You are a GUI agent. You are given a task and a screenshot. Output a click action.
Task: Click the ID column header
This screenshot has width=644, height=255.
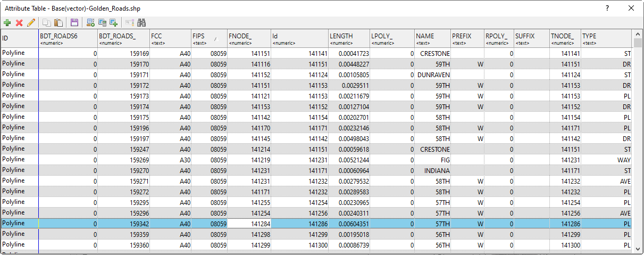pos(20,38)
